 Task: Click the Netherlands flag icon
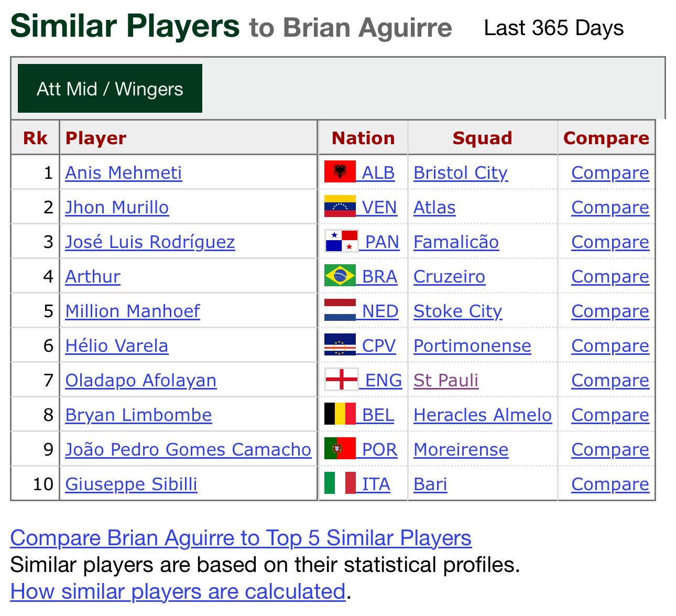coord(340,310)
